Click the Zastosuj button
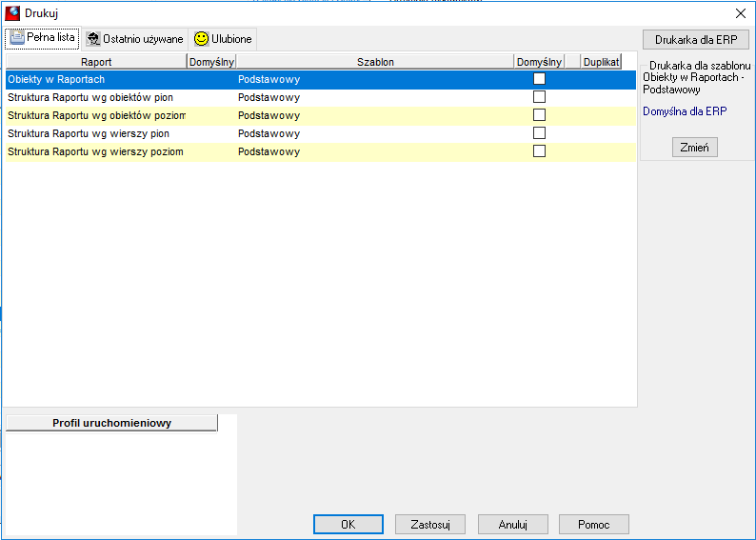This screenshot has width=756, height=540. 430,524
